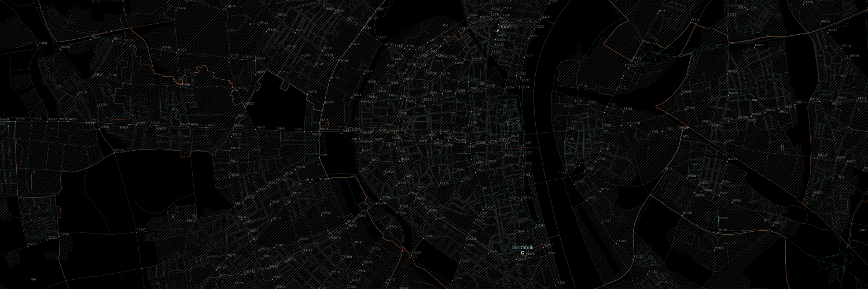The width and height of the screenshot is (868, 289).
Task: Click the Bottfabrik map label
Action: coord(523,247)
